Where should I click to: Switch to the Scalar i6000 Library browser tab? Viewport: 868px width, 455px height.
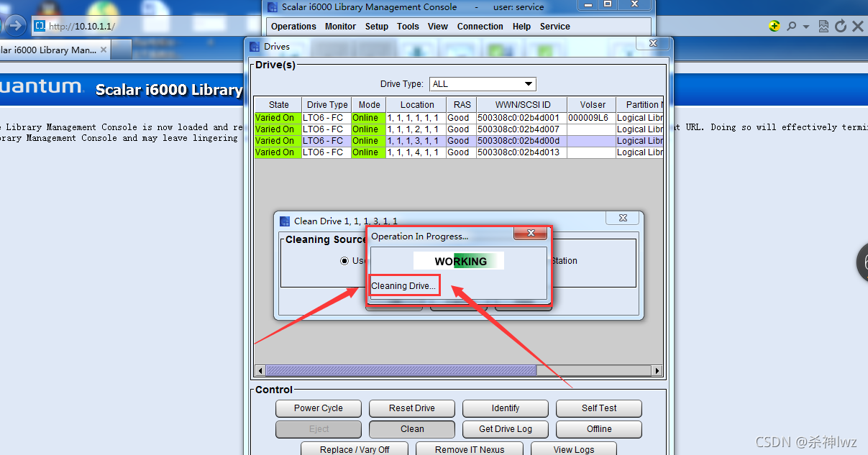(55, 50)
